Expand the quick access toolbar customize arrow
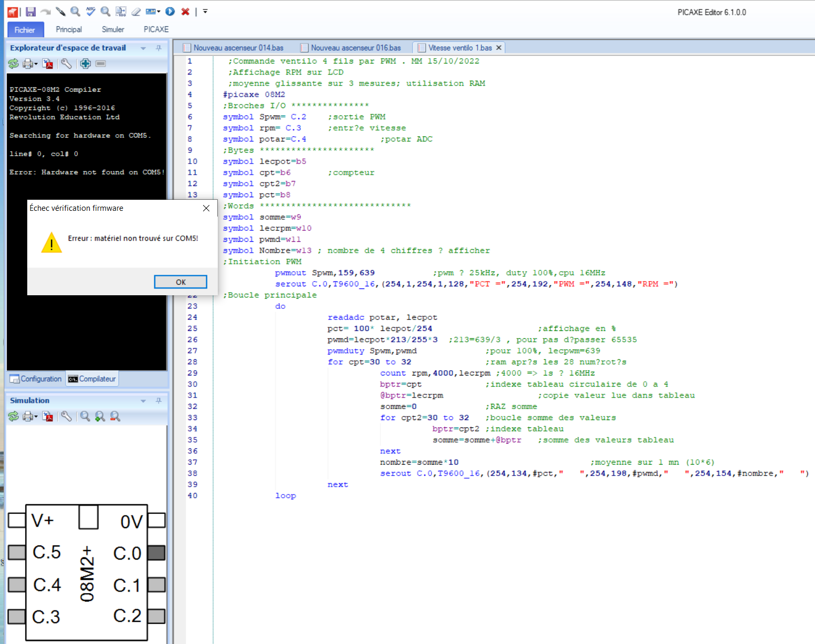815x644 pixels. point(205,12)
